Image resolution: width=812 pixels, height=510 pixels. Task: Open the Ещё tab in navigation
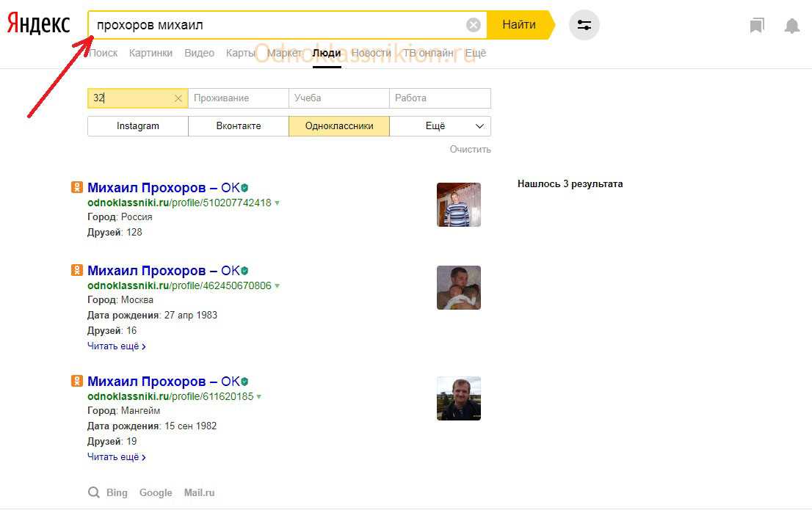click(x=476, y=53)
